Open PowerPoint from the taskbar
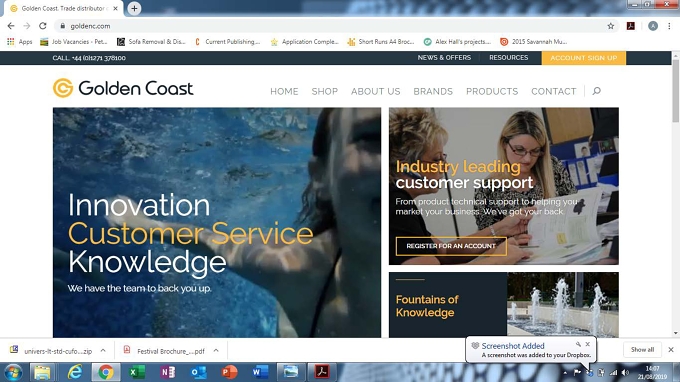The width and height of the screenshot is (680, 382). [229, 372]
